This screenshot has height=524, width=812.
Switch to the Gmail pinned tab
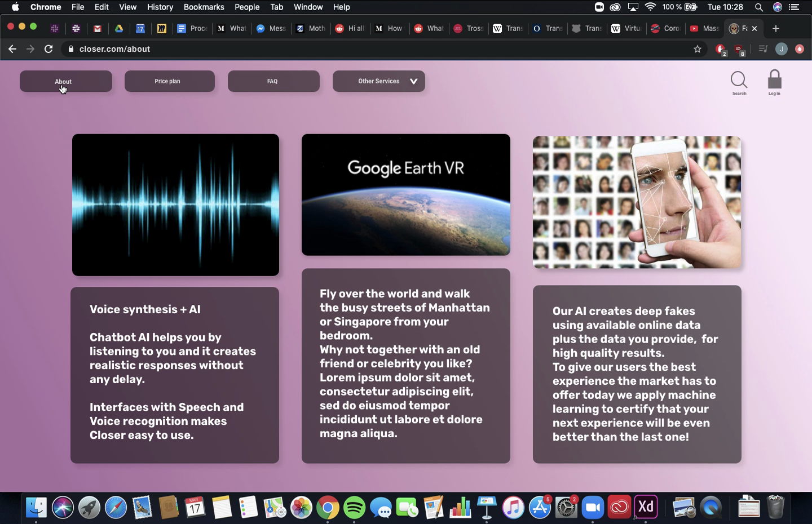tap(98, 28)
